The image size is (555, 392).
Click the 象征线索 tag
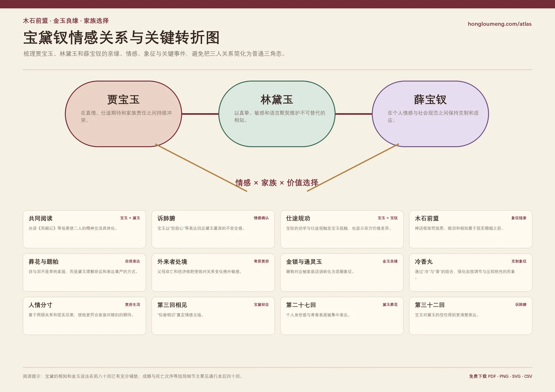click(519, 218)
